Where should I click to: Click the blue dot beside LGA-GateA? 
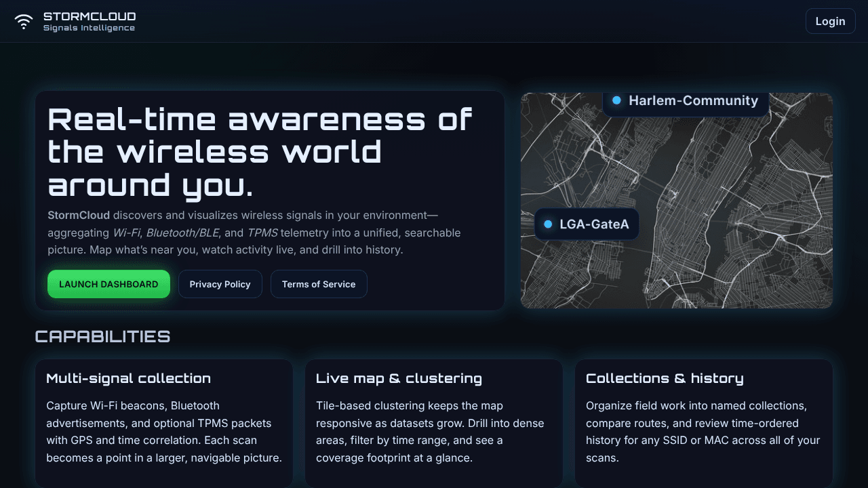coord(548,224)
